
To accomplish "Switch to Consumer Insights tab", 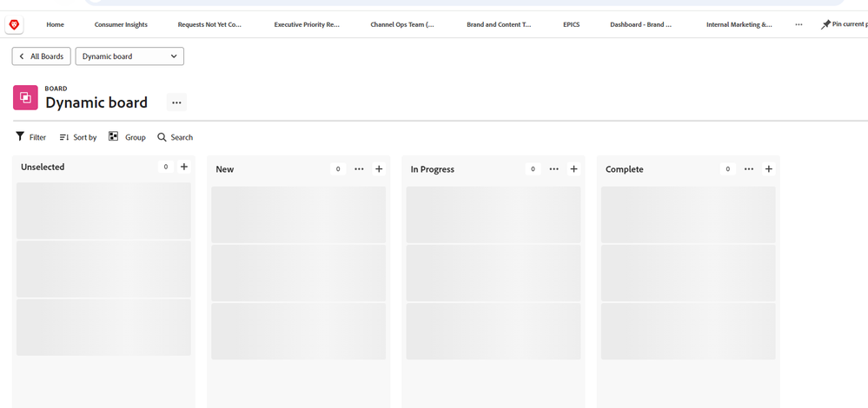I will click(121, 25).
